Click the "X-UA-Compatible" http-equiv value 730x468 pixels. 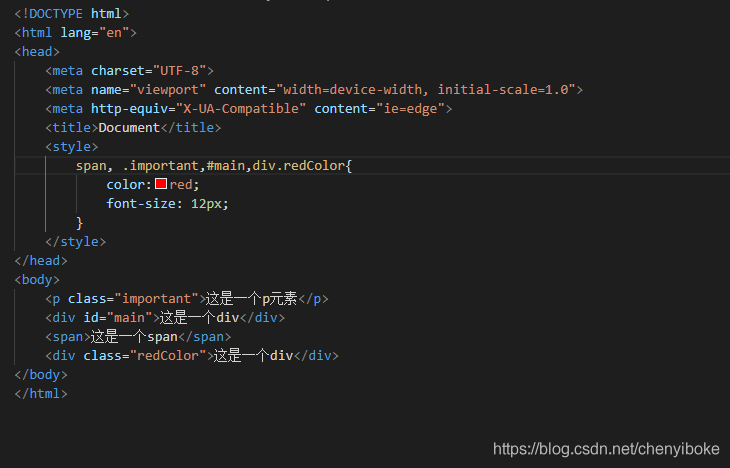(241, 109)
